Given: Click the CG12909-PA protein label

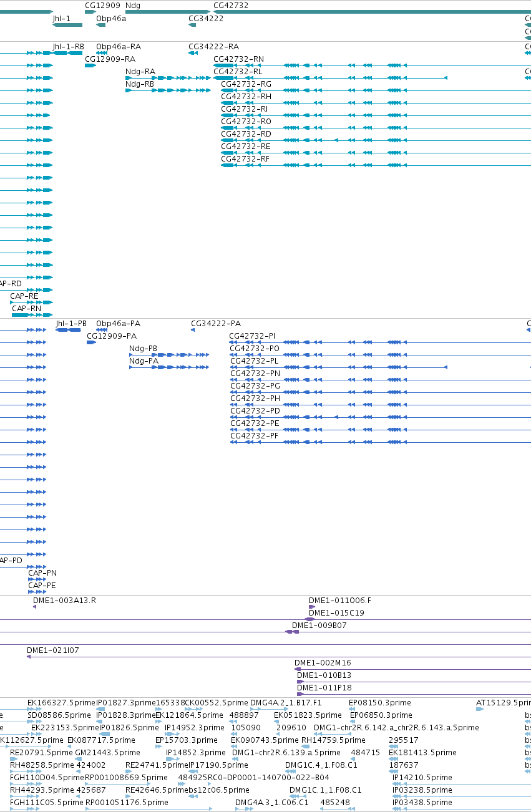Looking at the screenshot, I should click(112, 336).
